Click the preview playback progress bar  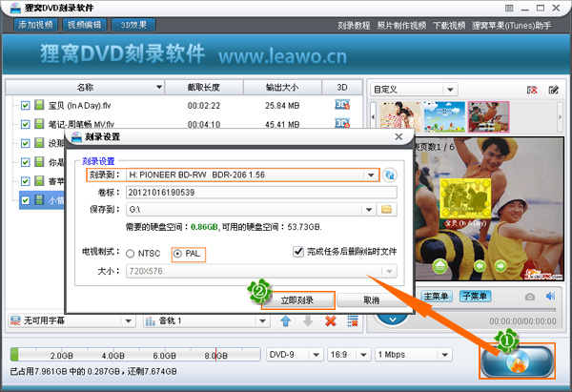[x=485, y=310]
